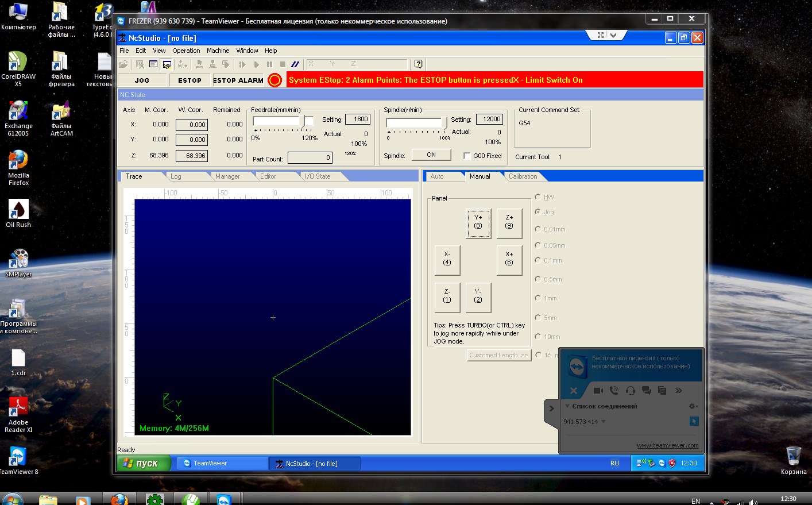Click Firefox icon in the bottom taskbar
This screenshot has height=505, width=812.
[119, 499]
